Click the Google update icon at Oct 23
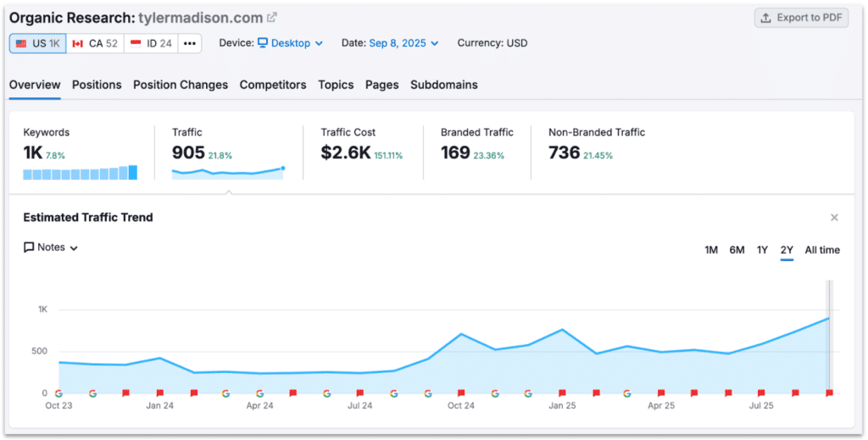 click(58, 393)
